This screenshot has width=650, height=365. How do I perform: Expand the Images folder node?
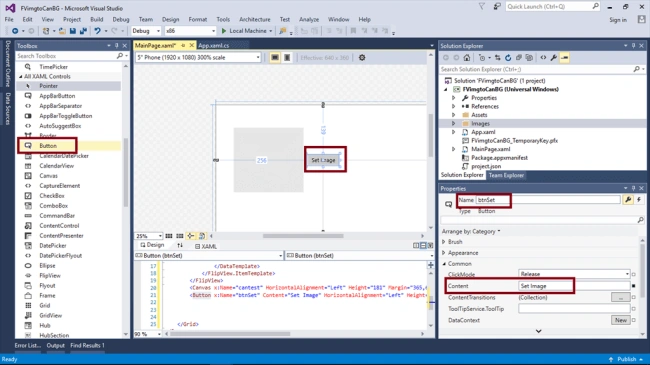click(x=454, y=124)
